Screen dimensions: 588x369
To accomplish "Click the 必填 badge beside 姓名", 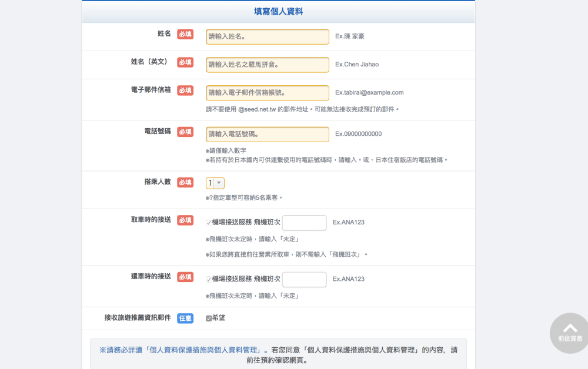I will click(185, 34).
